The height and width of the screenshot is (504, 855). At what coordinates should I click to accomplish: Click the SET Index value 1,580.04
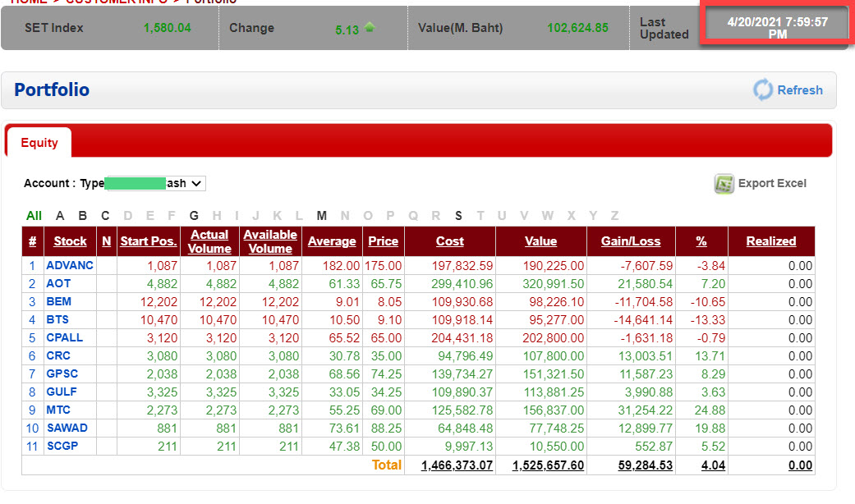168,28
